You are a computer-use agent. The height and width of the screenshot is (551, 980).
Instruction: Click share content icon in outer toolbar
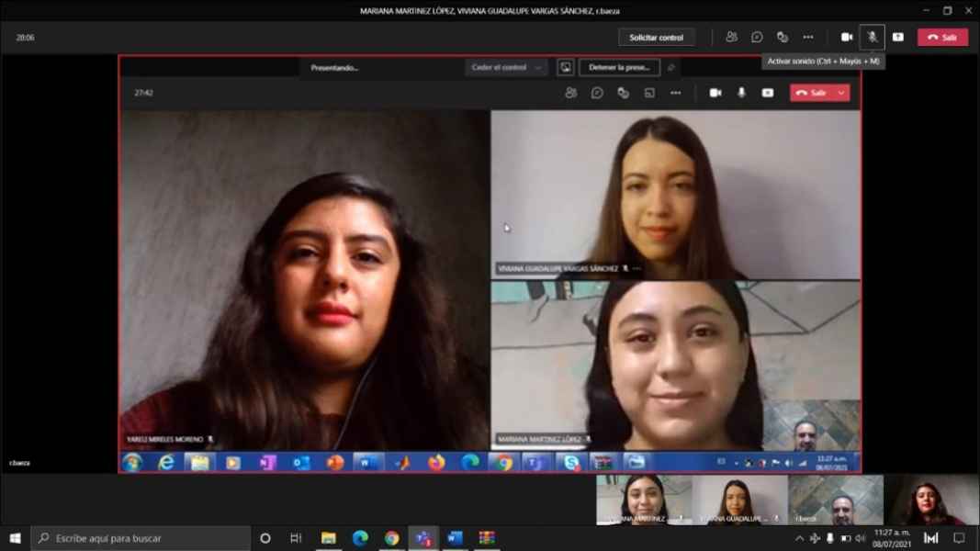[x=898, y=38]
